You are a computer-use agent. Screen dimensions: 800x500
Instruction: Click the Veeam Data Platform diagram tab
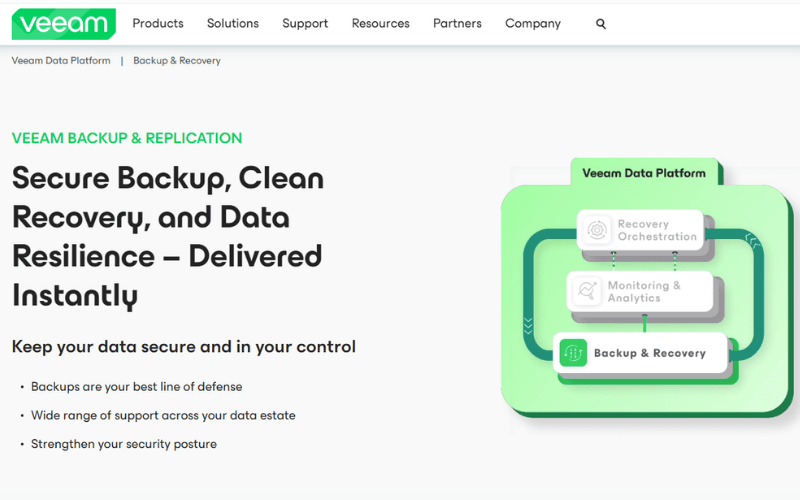(644, 173)
